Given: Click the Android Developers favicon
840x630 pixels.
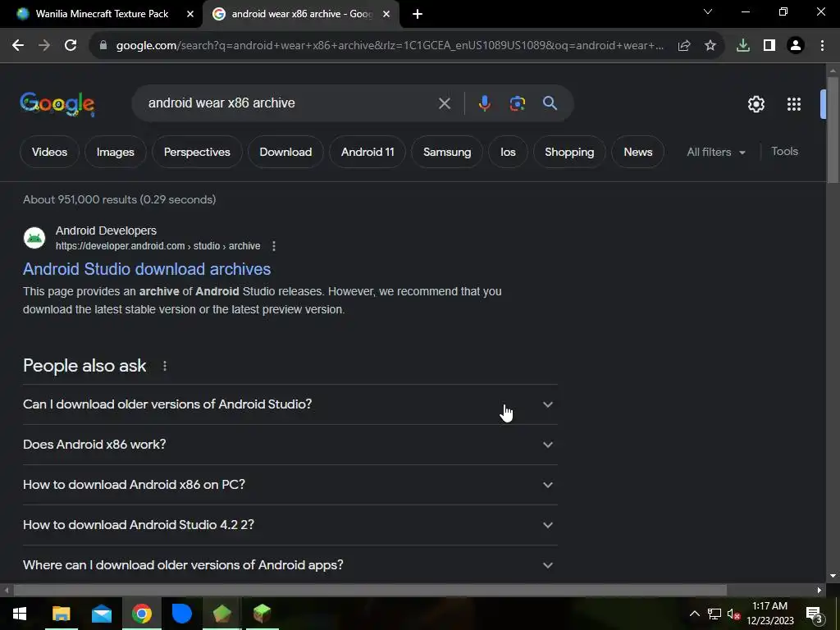Looking at the screenshot, I should 34,238.
